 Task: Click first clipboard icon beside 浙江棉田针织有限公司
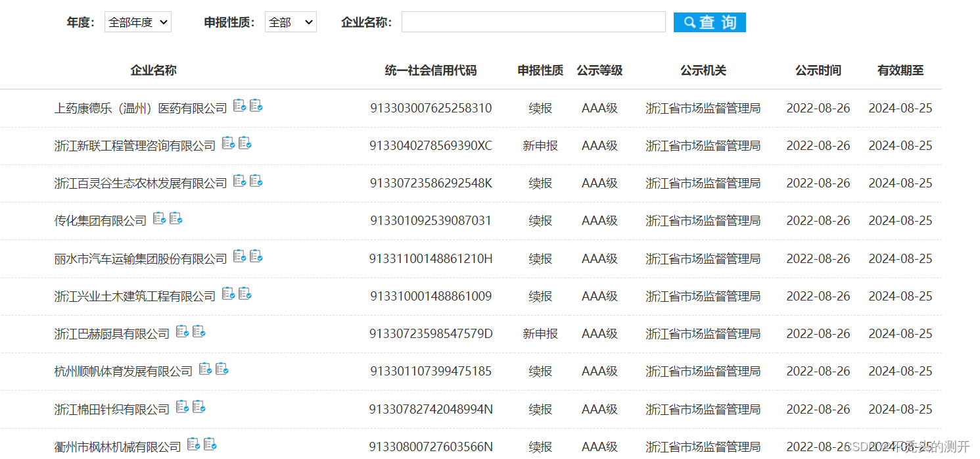(x=182, y=406)
